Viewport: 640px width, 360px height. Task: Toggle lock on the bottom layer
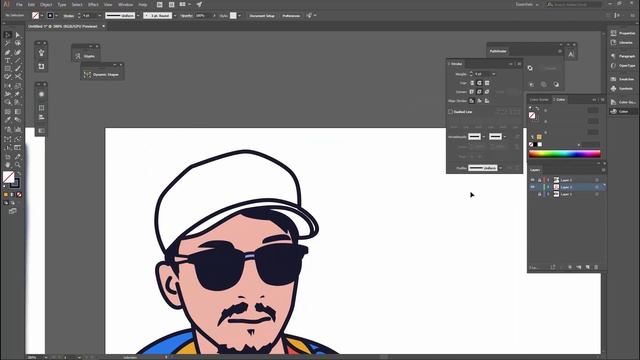click(540, 194)
